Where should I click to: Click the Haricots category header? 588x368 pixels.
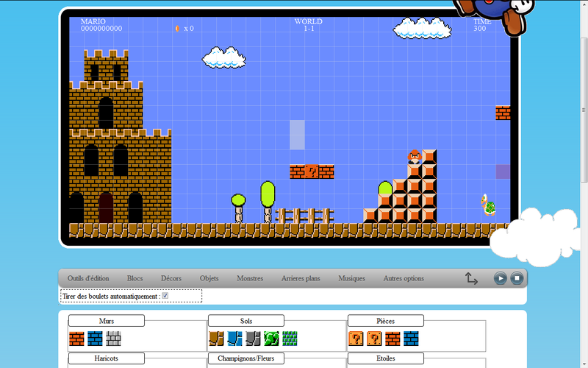pos(107,358)
